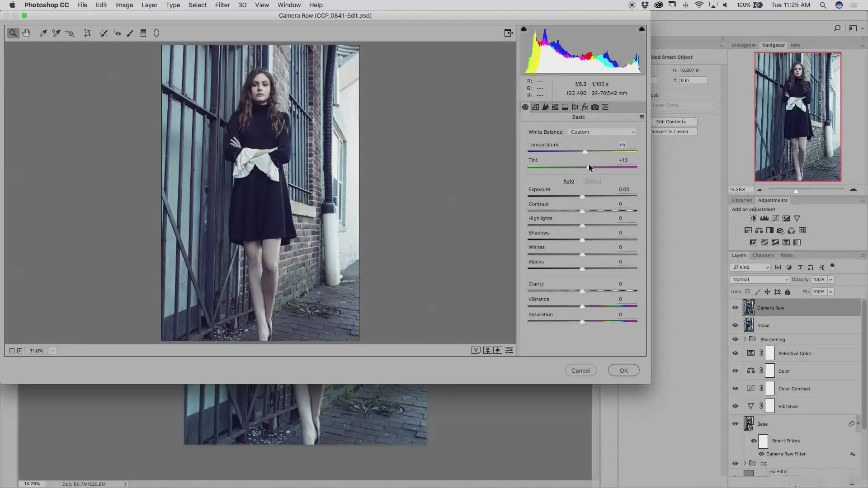Open the Layer menu
Screen dimensions: 868x488
pos(149,5)
